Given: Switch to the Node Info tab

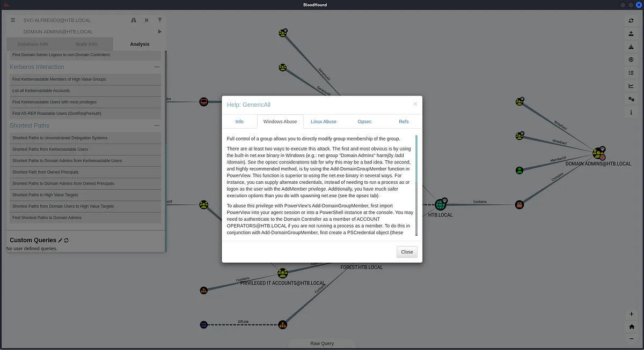Looking at the screenshot, I should (x=86, y=44).
